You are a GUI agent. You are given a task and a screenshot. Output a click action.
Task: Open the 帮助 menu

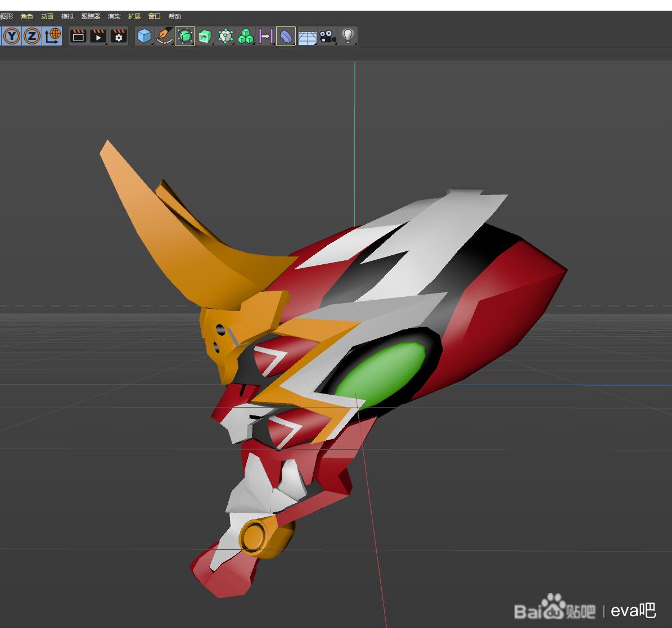(174, 16)
